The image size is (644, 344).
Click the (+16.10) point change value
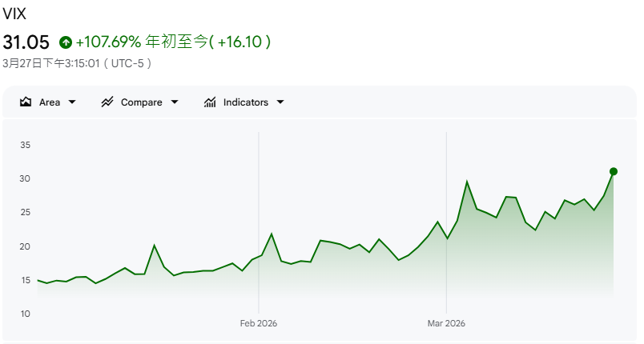pos(240,42)
